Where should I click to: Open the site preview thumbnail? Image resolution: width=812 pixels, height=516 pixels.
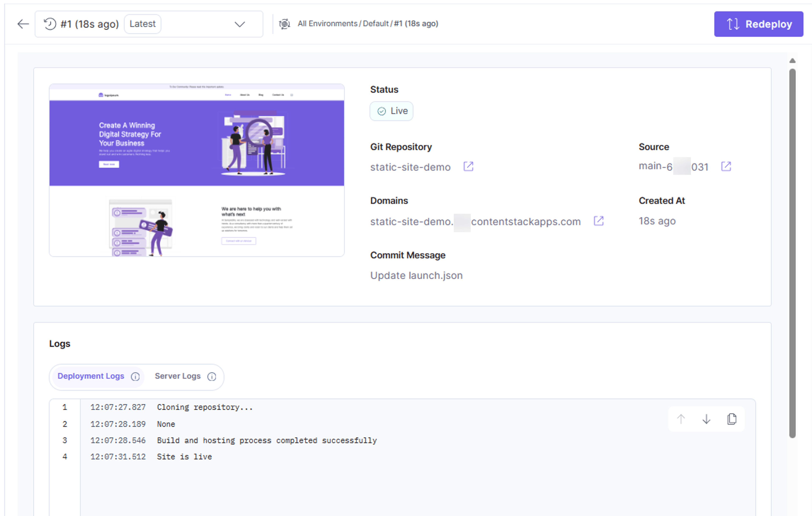(197, 170)
